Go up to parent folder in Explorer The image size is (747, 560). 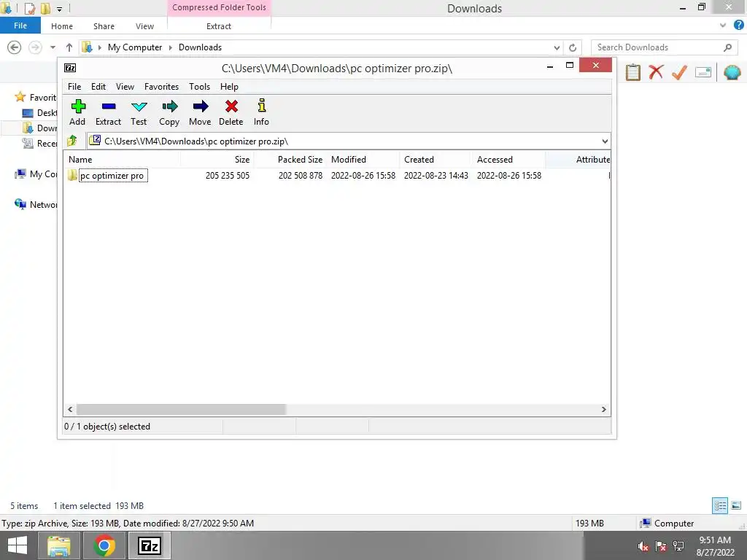(x=69, y=47)
